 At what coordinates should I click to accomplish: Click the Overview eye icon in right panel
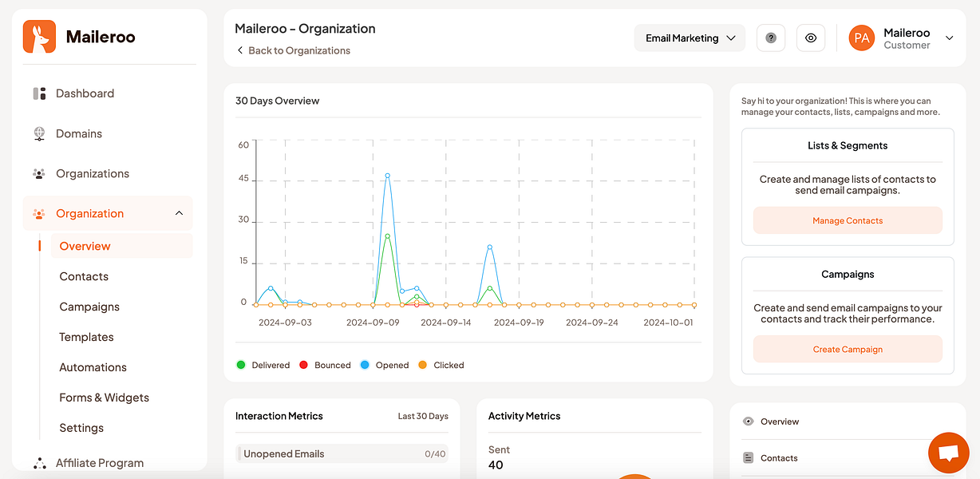pos(748,422)
